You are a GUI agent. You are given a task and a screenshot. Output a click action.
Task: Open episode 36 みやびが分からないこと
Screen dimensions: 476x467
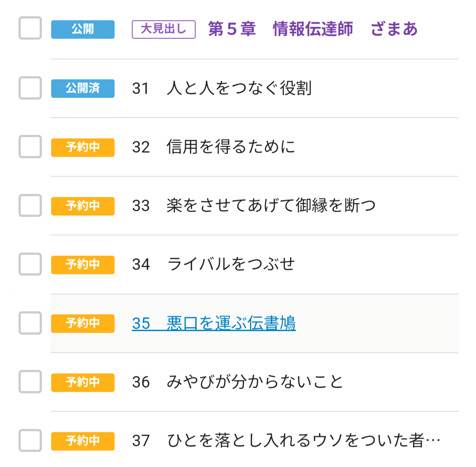tap(238, 382)
